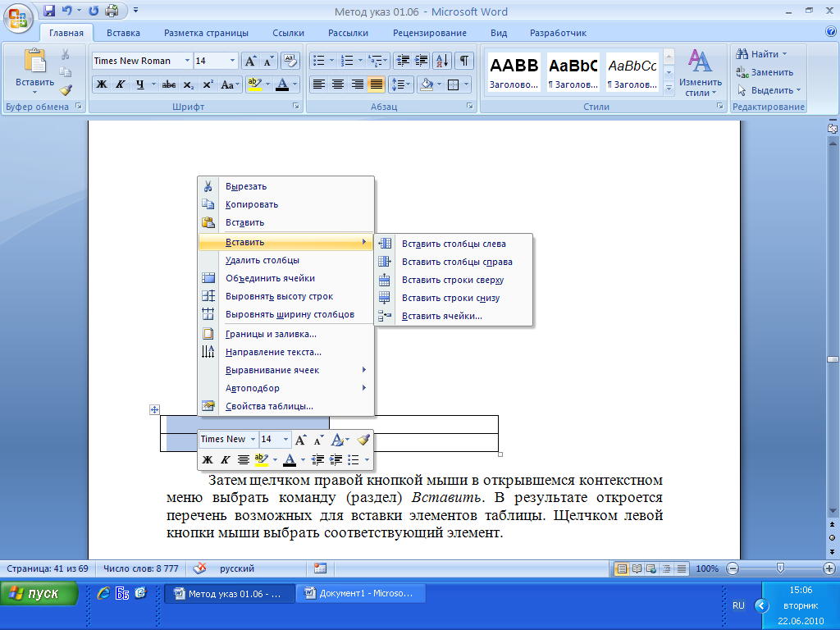Open borders dropdown in paragraph group

pyautogui.click(x=466, y=84)
